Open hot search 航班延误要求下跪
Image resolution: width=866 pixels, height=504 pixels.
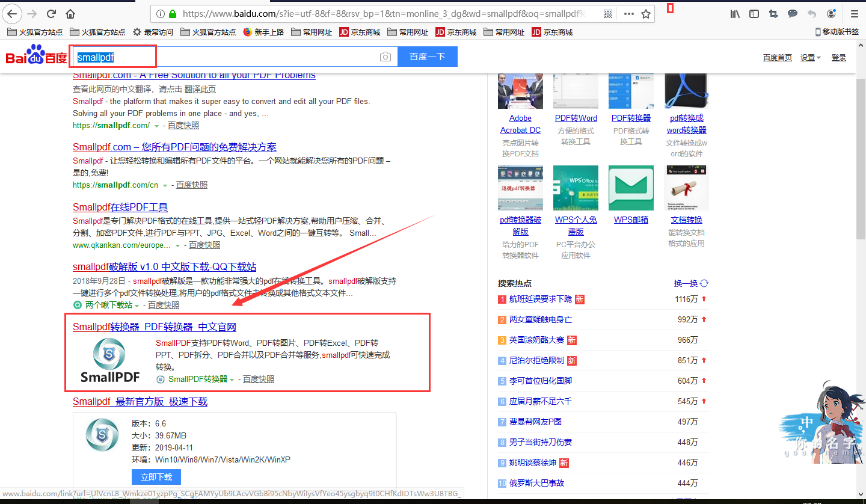pos(541,299)
